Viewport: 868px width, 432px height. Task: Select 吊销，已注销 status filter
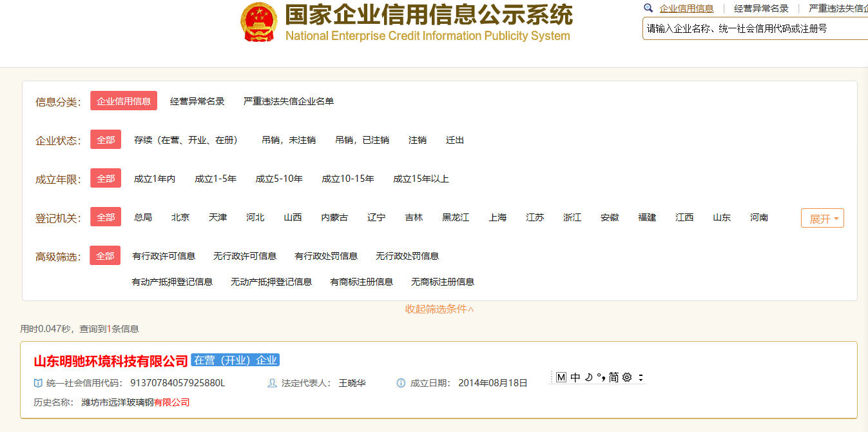(362, 140)
